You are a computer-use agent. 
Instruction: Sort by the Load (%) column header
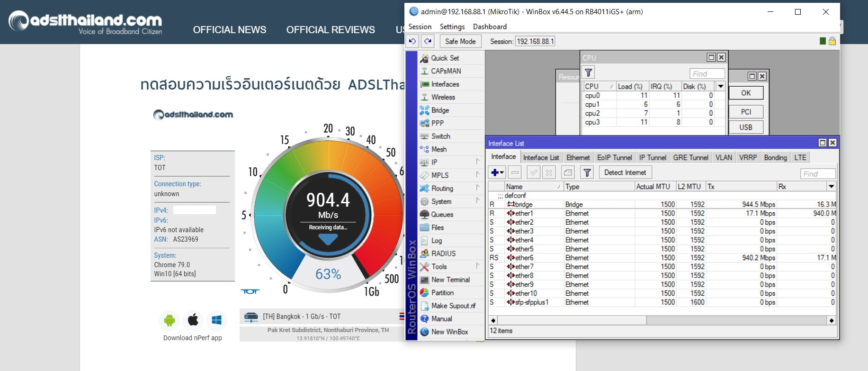(632, 86)
